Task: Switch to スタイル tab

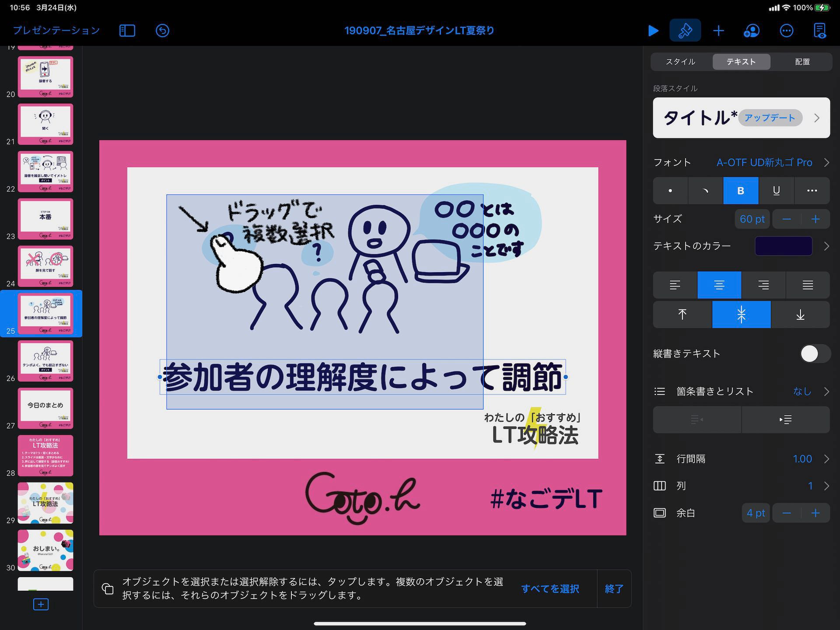Action: (681, 62)
